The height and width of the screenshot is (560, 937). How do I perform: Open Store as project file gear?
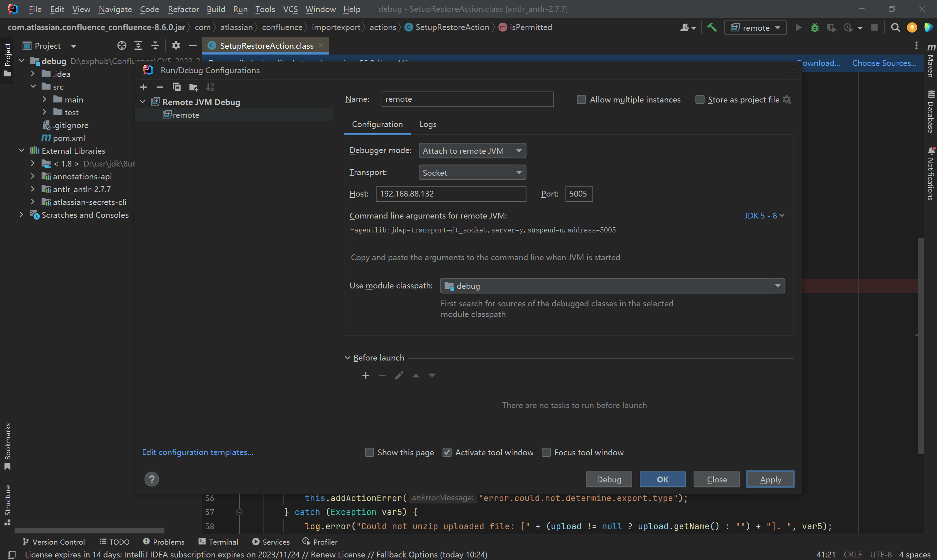click(x=787, y=100)
